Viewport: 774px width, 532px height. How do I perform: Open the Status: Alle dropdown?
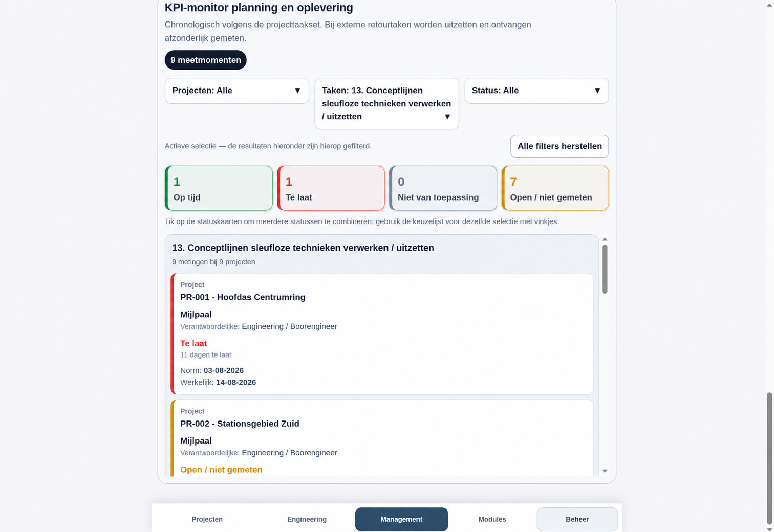pyautogui.click(x=536, y=91)
